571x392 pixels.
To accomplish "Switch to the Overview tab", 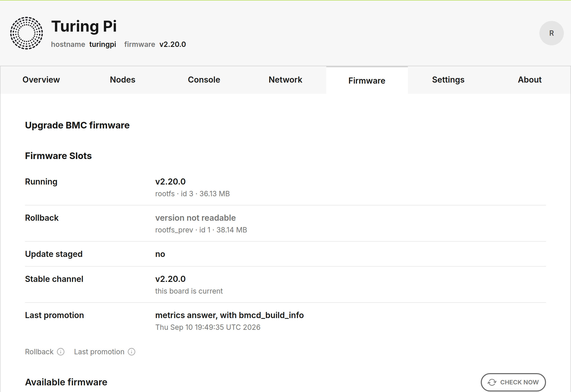I will (41, 80).
